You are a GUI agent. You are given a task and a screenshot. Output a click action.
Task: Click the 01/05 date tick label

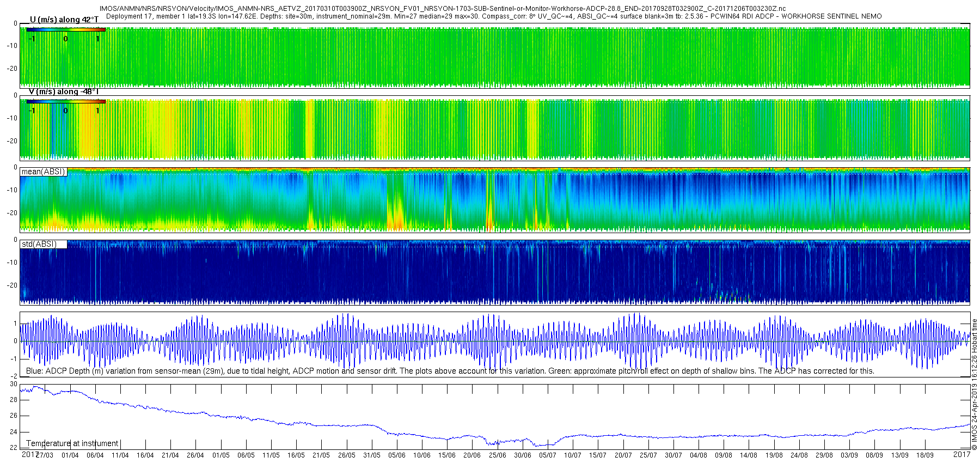(221, 455)
